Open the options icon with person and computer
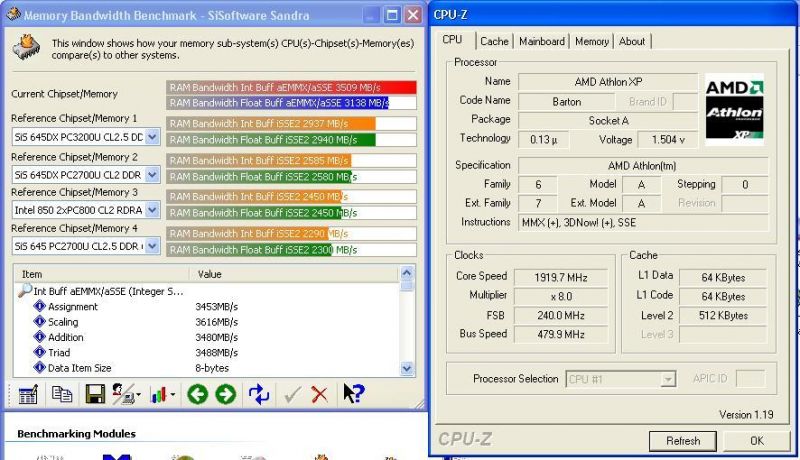This screenshot has width=800, height=460. (x=122, y=394)
